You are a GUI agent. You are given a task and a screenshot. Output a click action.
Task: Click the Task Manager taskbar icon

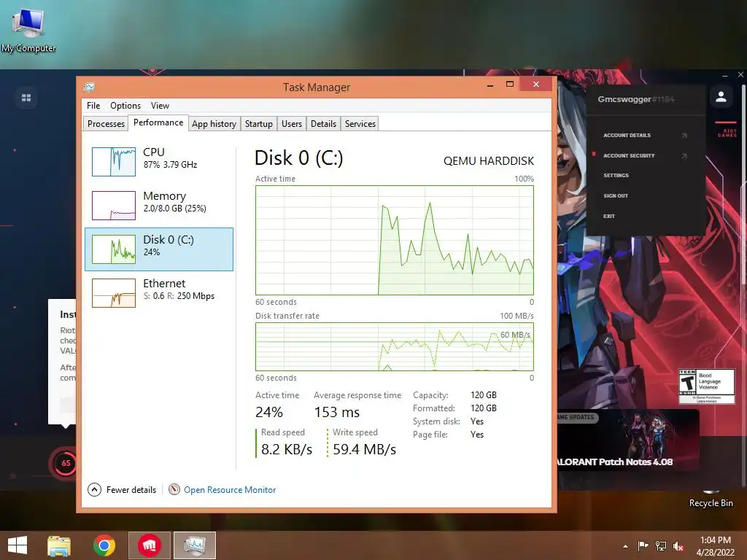(x=194, y=545)
